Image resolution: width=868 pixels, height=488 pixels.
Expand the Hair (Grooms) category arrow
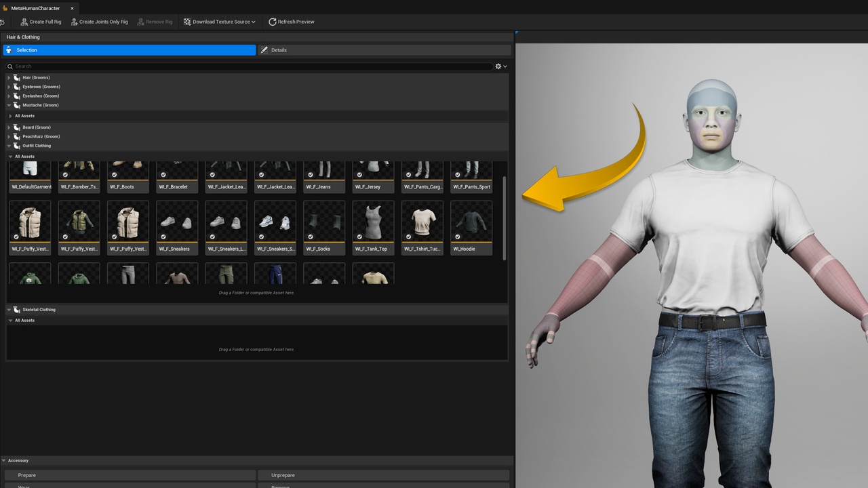click(x=9, y=77)
